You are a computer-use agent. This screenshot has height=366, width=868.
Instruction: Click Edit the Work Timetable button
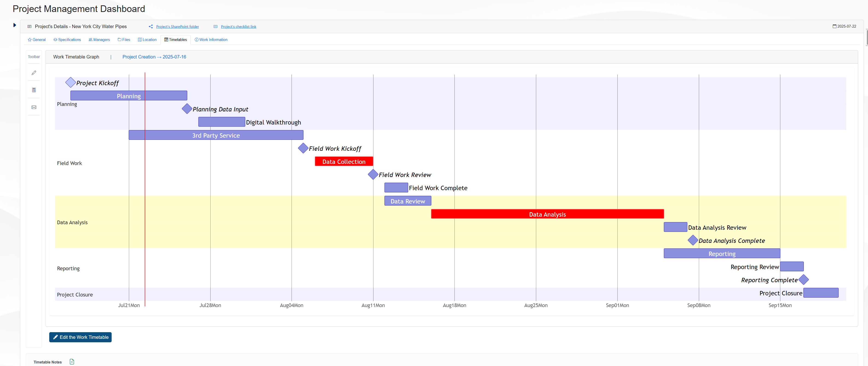pyautogui.click(x=80, y=337)
